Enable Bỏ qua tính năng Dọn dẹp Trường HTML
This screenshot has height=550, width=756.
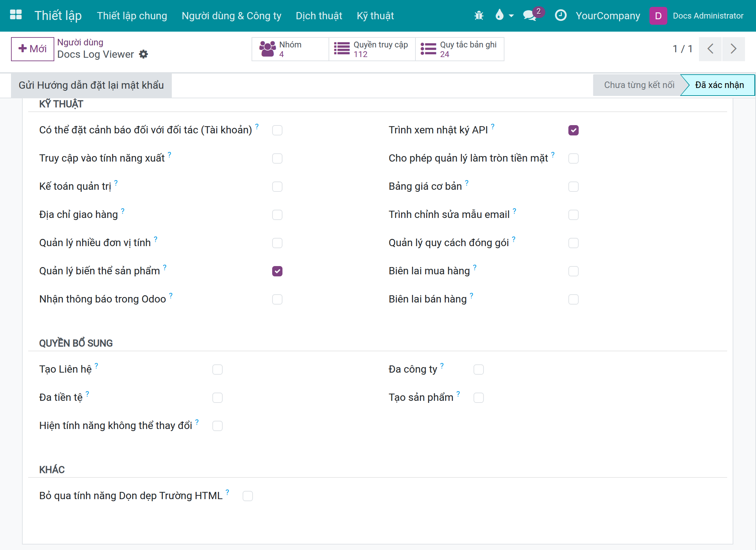[x=248, y=496]
